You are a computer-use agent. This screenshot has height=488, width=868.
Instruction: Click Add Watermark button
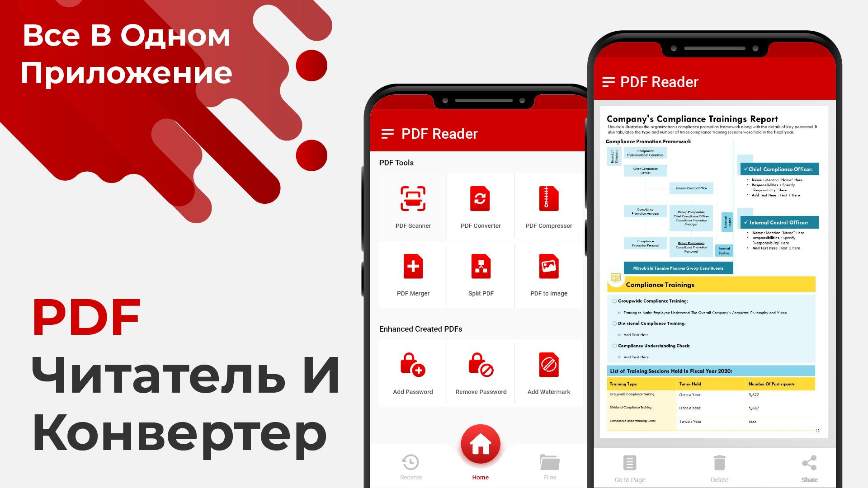click(549, 376)
